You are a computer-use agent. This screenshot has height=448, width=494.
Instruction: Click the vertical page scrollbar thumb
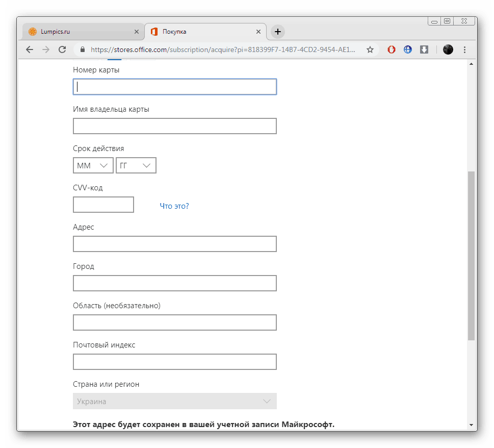tap(471, 255)
